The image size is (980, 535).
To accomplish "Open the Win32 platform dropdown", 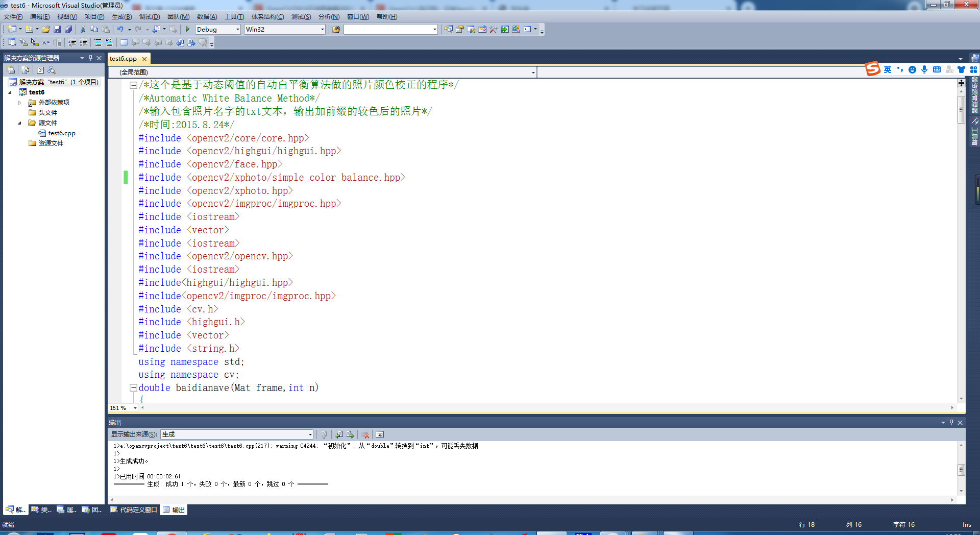I will tap(323, 30).
